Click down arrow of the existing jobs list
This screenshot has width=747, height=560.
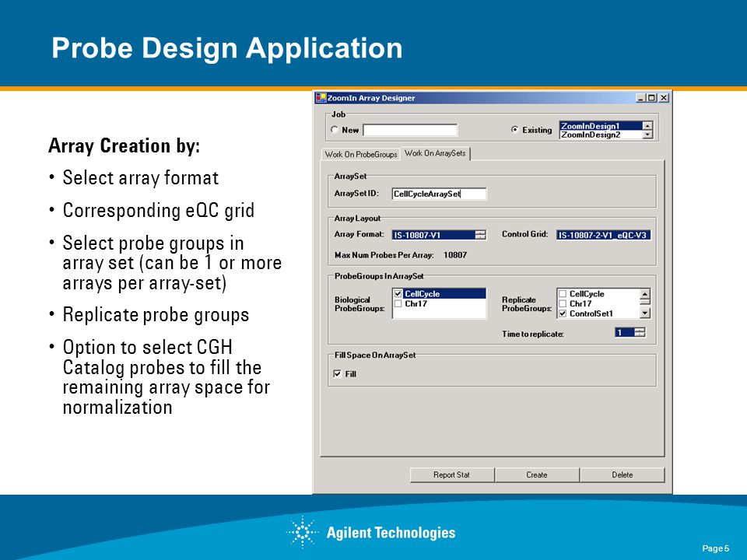click(x=647, y=135)
